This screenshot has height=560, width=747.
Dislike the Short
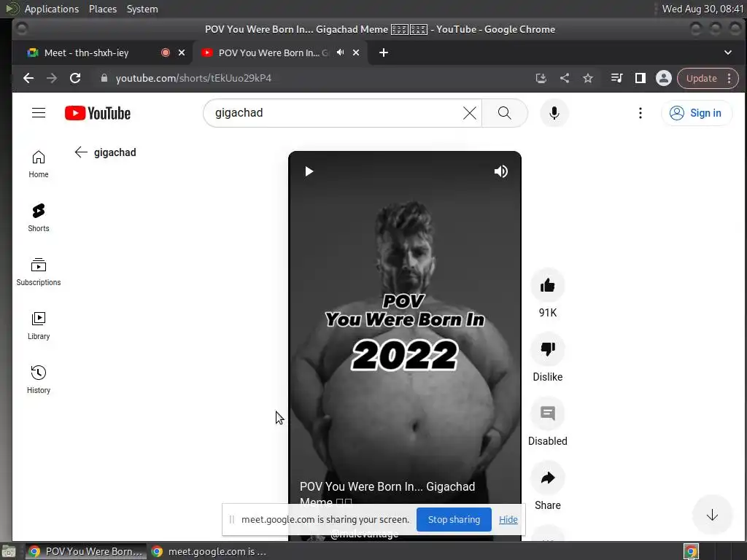547,349
